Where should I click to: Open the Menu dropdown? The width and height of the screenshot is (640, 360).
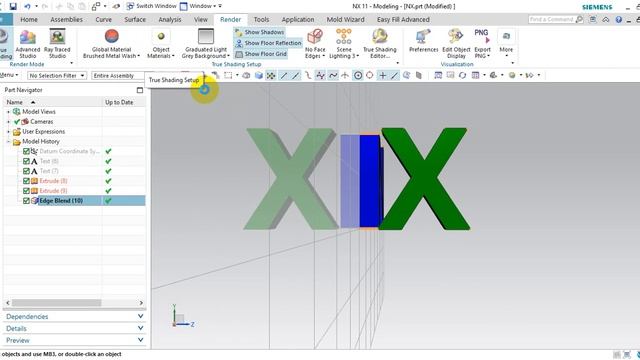click(x=9, y=75)
